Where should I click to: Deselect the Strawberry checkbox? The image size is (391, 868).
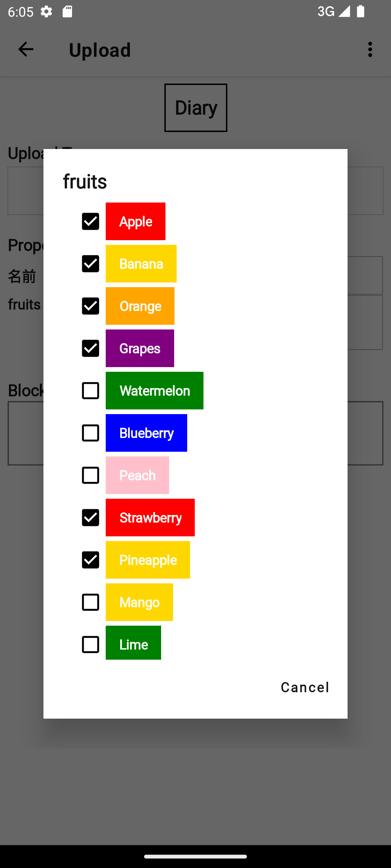point(91,518)
